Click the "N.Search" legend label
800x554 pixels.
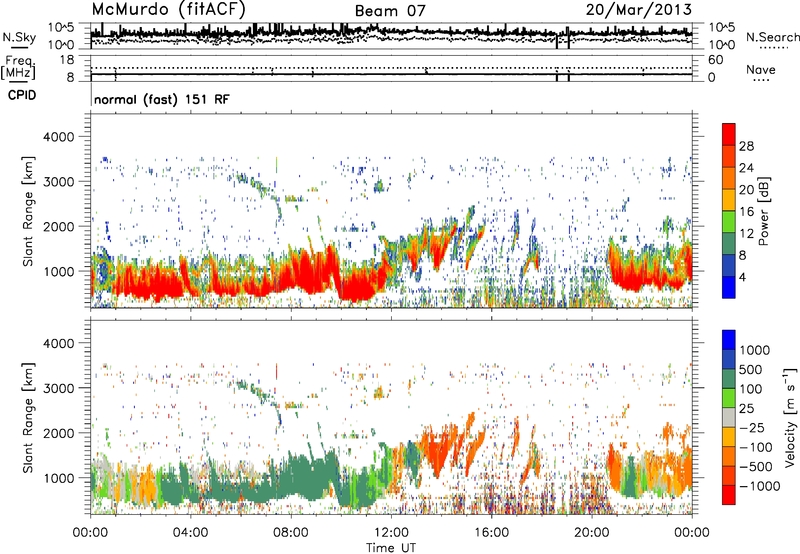[772, 37]
